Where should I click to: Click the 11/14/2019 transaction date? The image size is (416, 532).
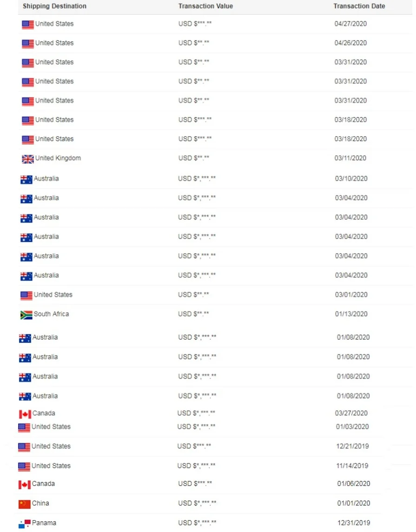point(352,466)
